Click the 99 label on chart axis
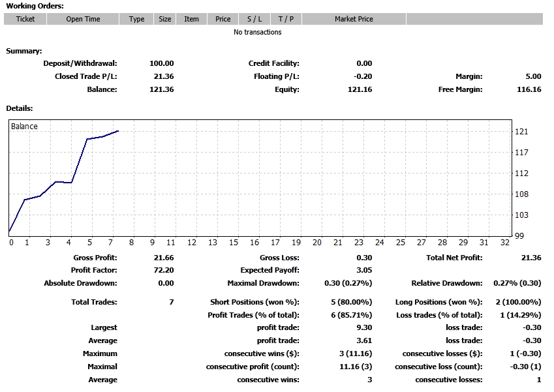Image resolution: width=554 pixels, height=392 pixels. 519,236
